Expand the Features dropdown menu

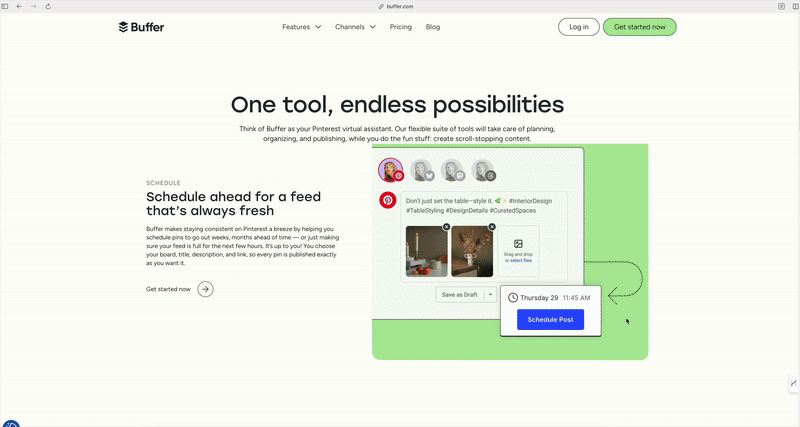pos(301,27)
